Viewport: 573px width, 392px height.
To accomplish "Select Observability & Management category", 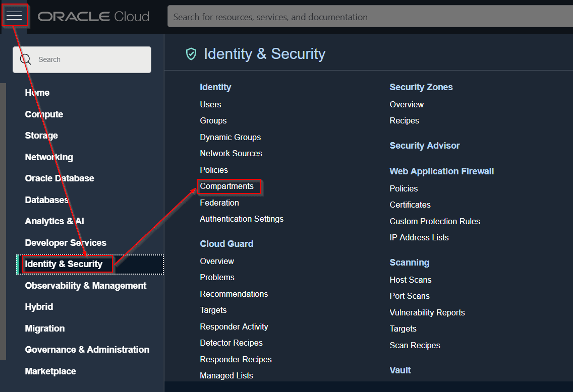I will (86, 286).
